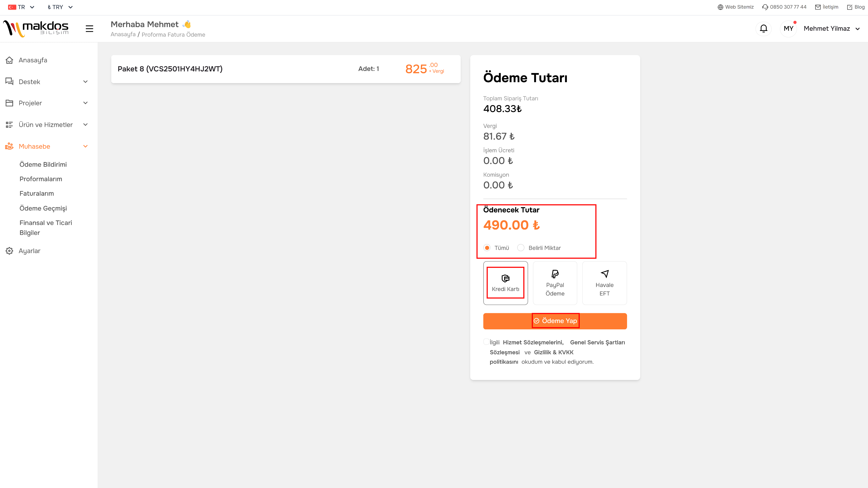Open Faturalarım menu item
868x488 pixels.
click(x=37, y=193)
